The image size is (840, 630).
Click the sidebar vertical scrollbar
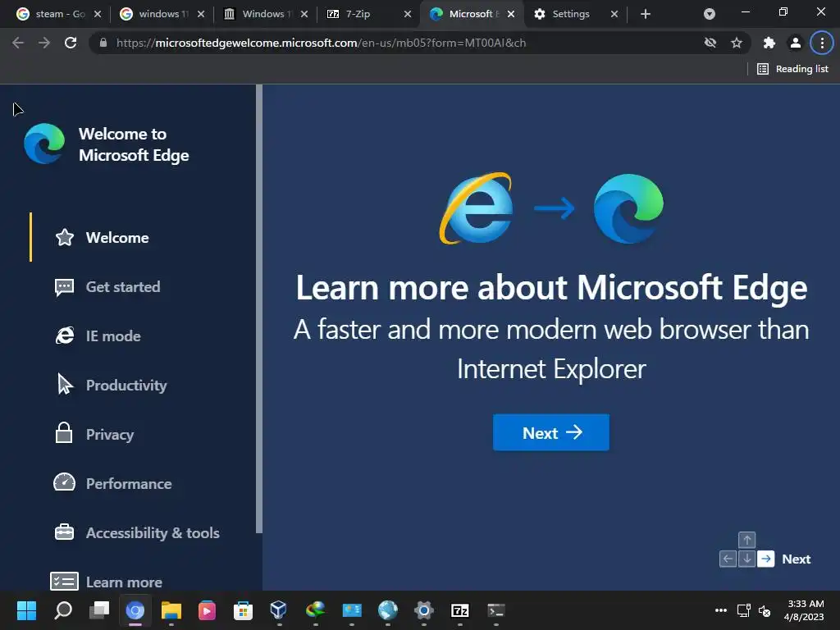point(259,308)
